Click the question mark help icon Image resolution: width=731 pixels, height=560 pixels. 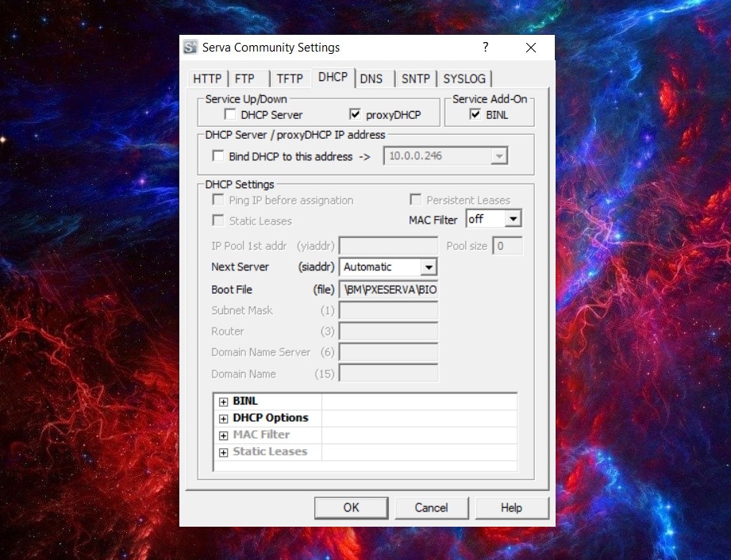click(x=485, y=47)
